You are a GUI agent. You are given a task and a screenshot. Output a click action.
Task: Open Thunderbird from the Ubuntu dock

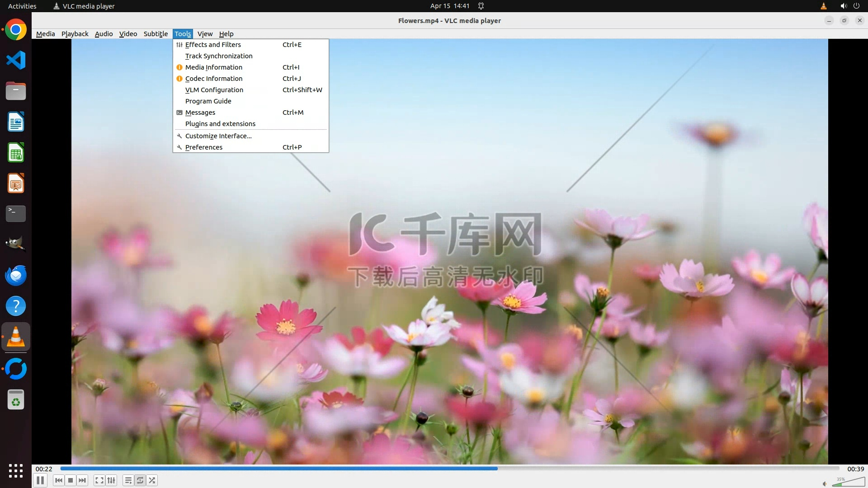pos(16,275)
